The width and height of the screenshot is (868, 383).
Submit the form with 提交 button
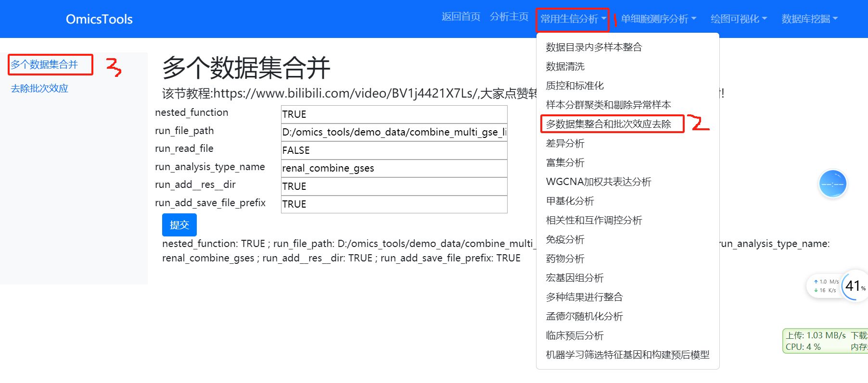179,225
